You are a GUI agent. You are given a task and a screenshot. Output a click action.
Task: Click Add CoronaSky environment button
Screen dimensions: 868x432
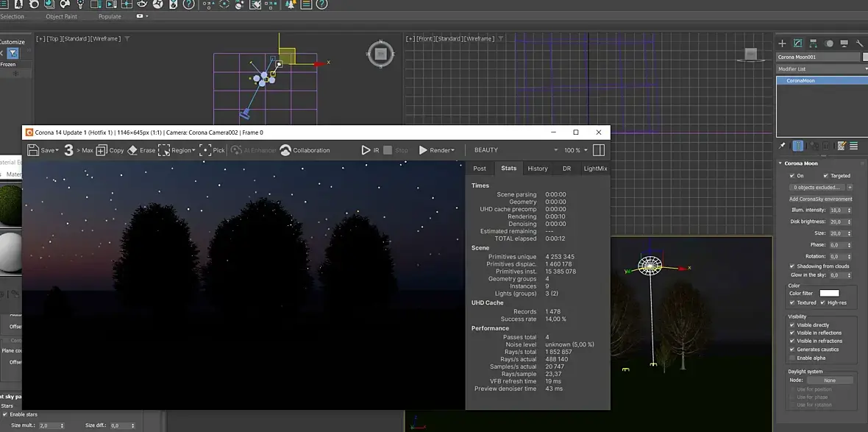point(820,199)
